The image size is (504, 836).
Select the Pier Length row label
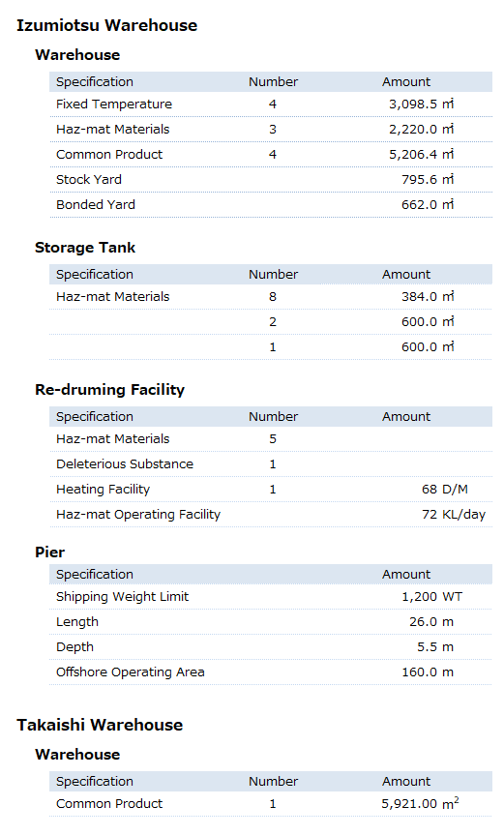[x=77, y=621]
